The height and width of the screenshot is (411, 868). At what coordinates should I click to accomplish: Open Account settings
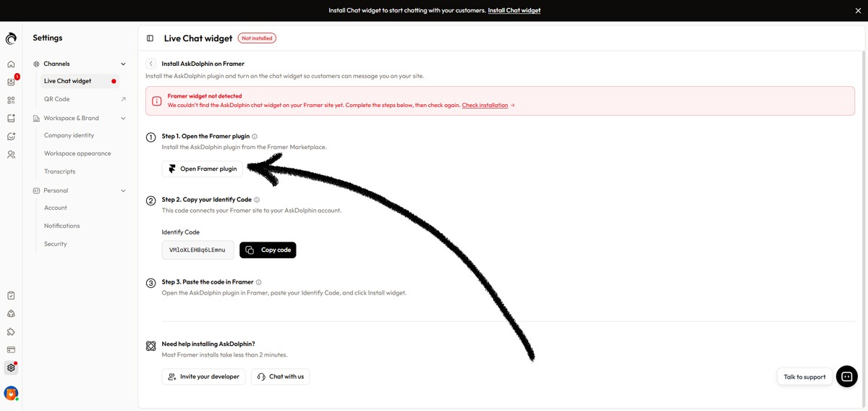click(x=55, y=208)
